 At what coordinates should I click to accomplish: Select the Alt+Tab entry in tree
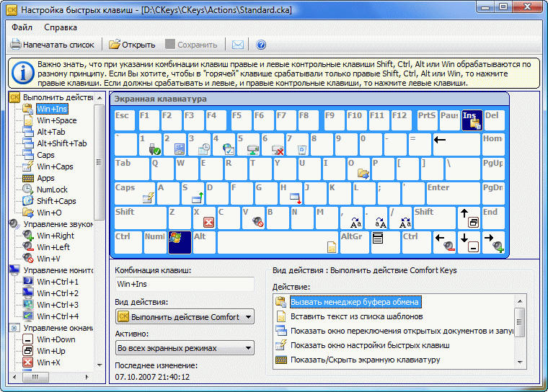click(x=51, y=132)
